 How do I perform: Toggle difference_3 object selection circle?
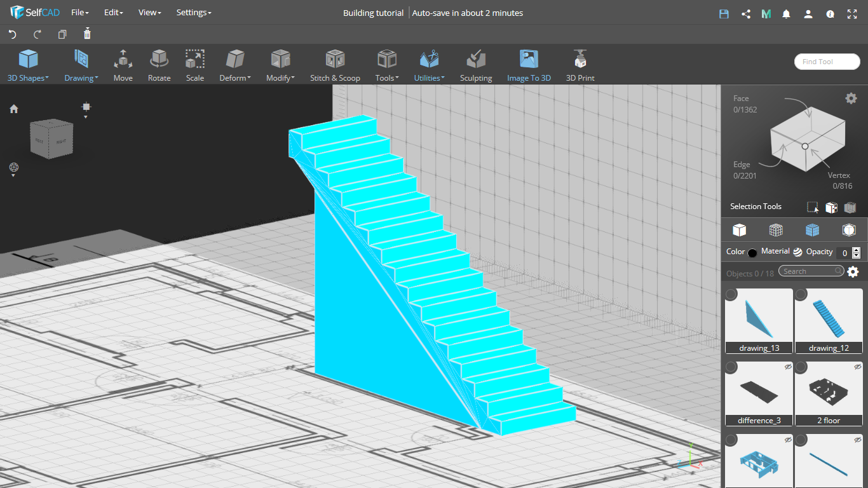pyautogui.click(x=731, y=367)
